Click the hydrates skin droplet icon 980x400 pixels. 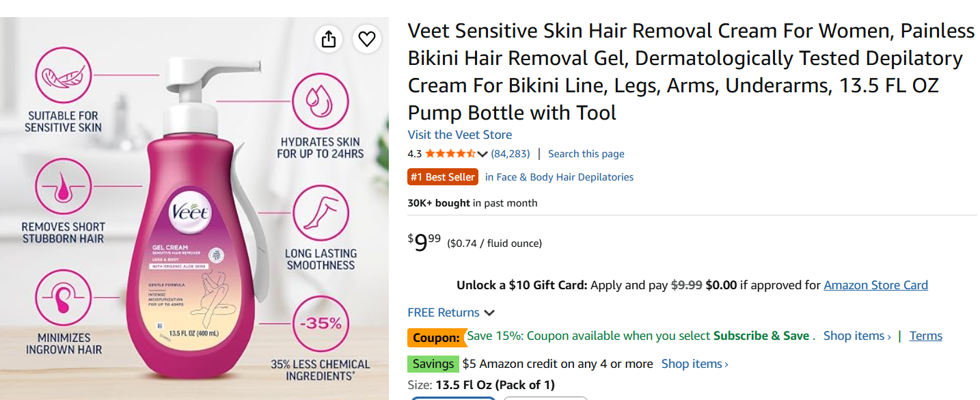tap(321, 103)
